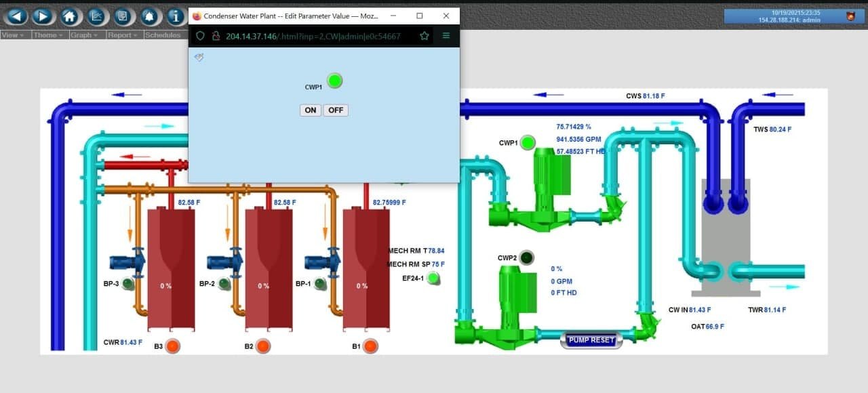The image size is (868, 393).
Task: Click the MECH RM SP 75 F setpoint
Action: (x=438, y=264)
